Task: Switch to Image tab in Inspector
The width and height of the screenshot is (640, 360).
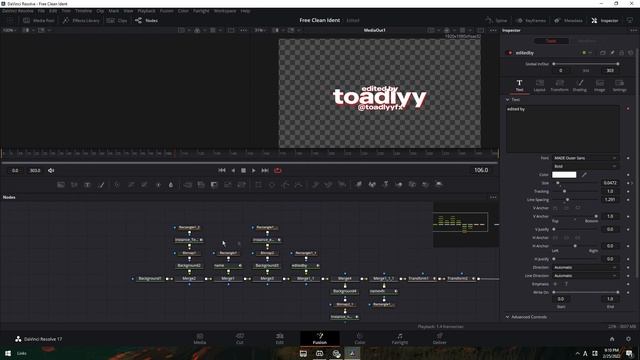Action: pos(600,86)
